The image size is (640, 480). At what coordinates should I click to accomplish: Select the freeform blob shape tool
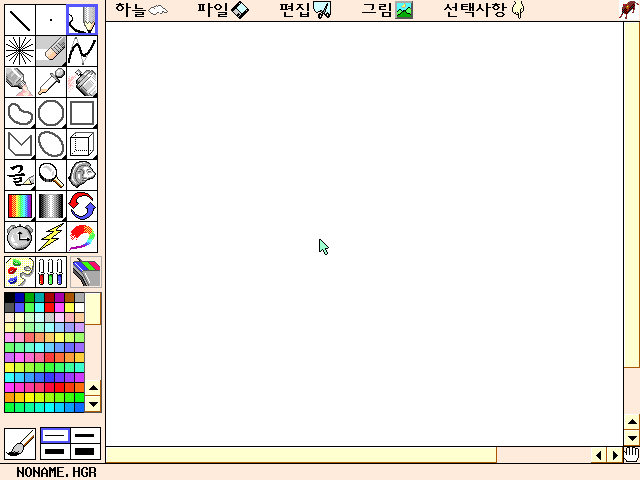coord(20,113)
